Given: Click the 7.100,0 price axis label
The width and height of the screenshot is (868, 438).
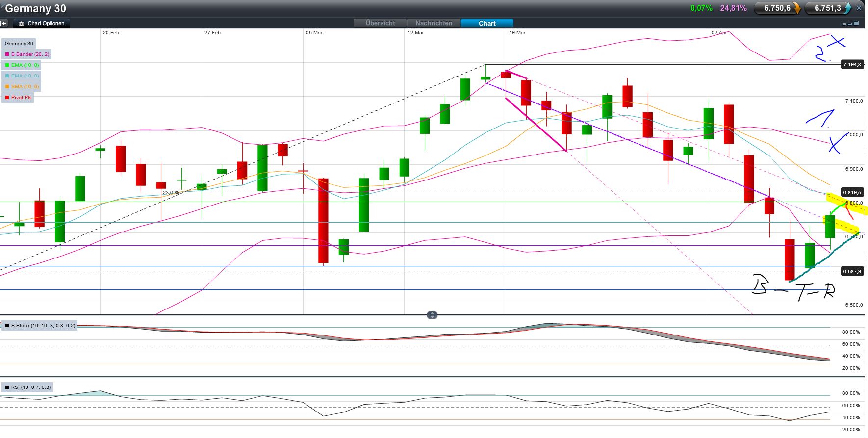Looking at the screenshot, I should click(854, 101).
